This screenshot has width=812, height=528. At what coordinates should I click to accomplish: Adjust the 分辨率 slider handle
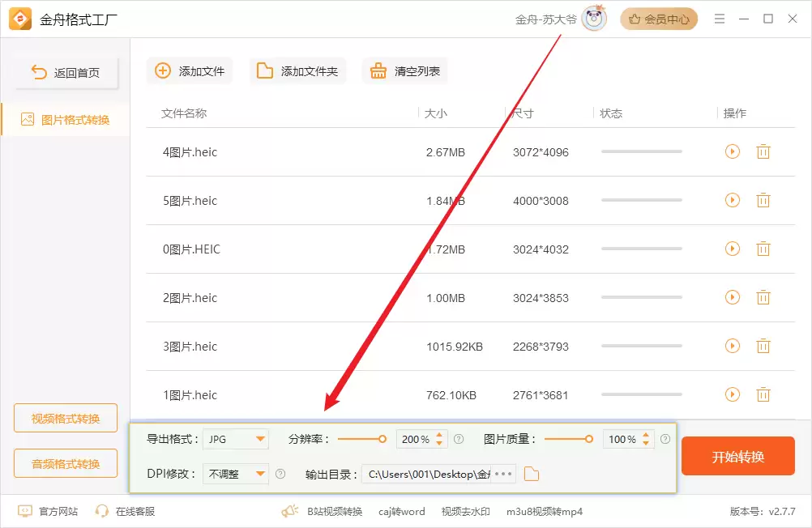(x=382, y=439)
